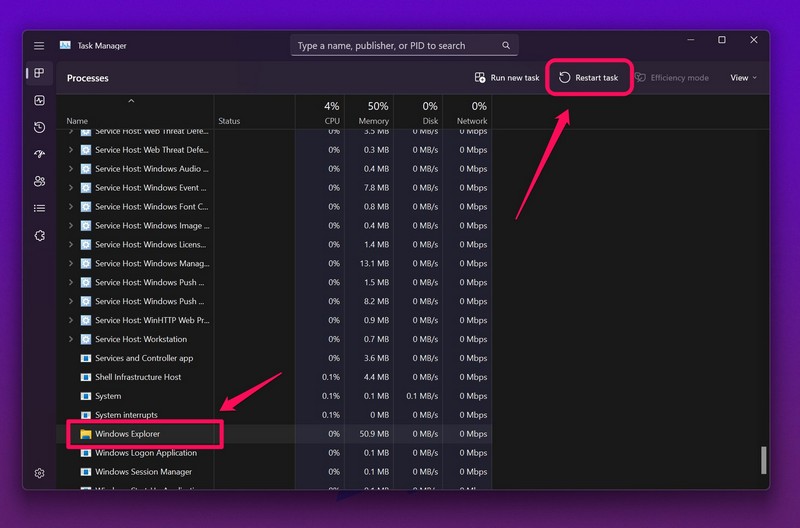Open the Users sidebar icon

pyautogui.click(x=39, y=181)
